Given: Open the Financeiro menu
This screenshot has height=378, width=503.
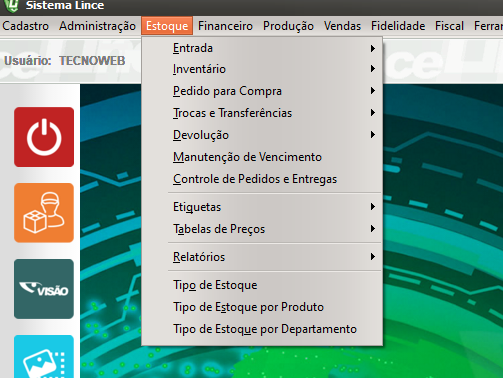Looking at the screenshot, I should coord(225,26).
